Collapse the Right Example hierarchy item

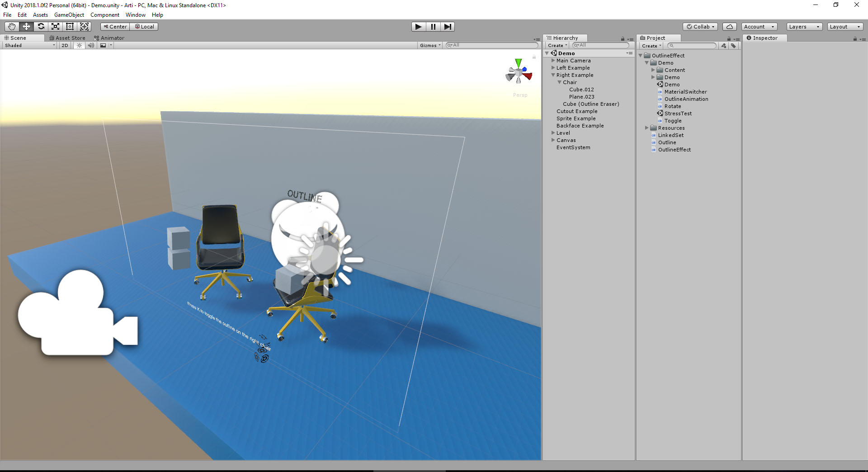click(553, 75)
